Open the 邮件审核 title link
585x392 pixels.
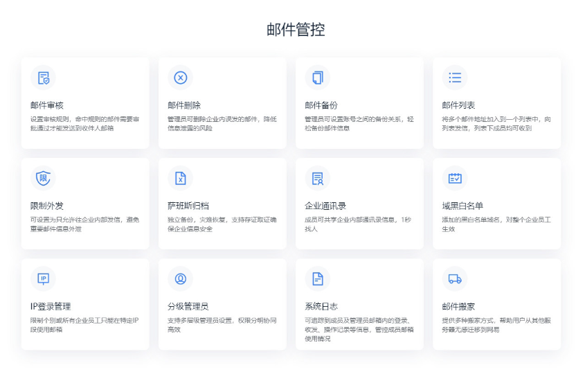(47, 105)
